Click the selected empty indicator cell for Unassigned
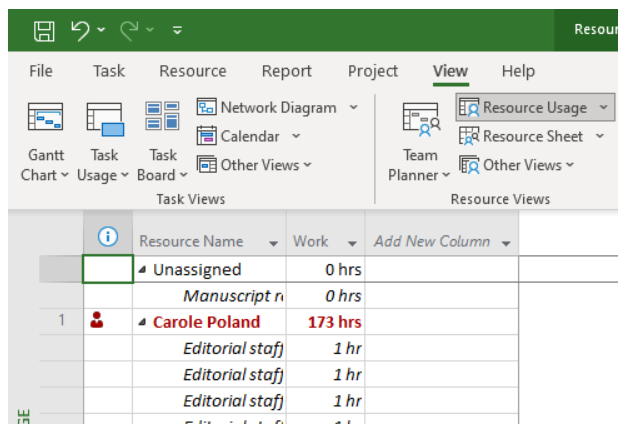Viewport: 639px width, 439px height. click(x=108, y=269)
